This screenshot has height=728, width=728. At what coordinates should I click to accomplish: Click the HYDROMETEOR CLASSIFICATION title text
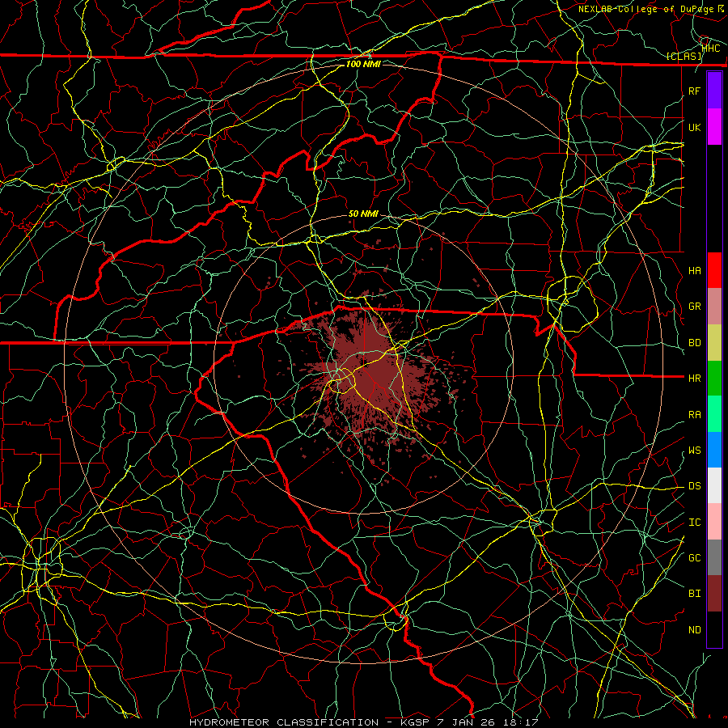[284, 722]
